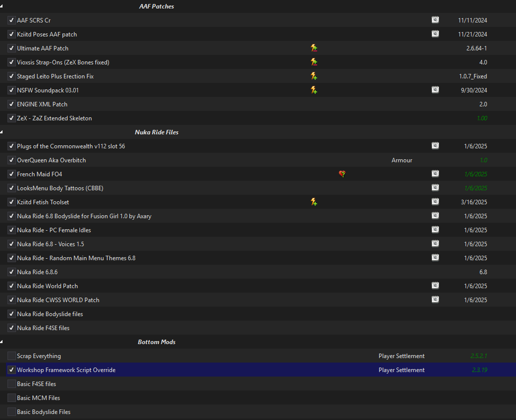Click calendar icon for LooksMenu Body Tattoos (CBBE)

click(x=435, y=187)
